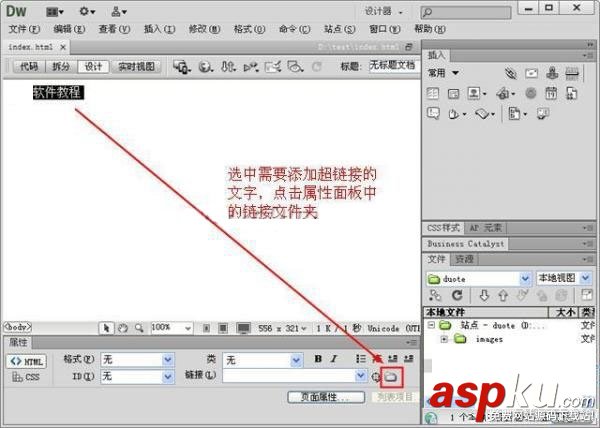
Task: Click the Text Indent icon in Properties
Action: point(409,359)
